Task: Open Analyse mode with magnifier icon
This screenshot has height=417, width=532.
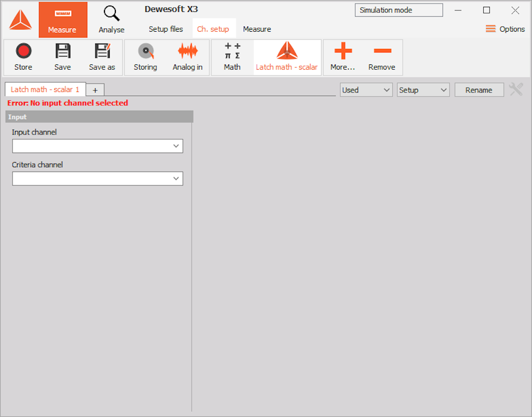Action: pos(112,20)
